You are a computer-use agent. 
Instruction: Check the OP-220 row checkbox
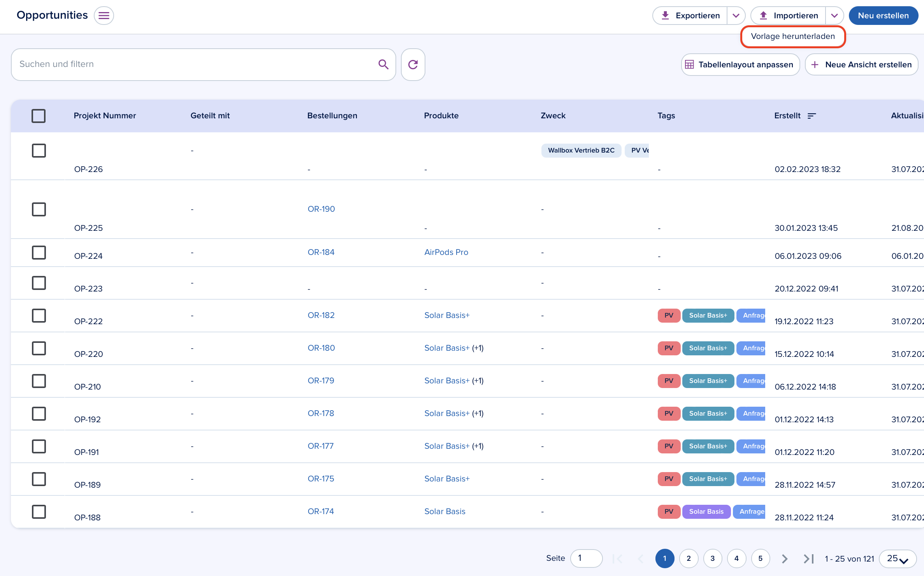tap(39, 348)
